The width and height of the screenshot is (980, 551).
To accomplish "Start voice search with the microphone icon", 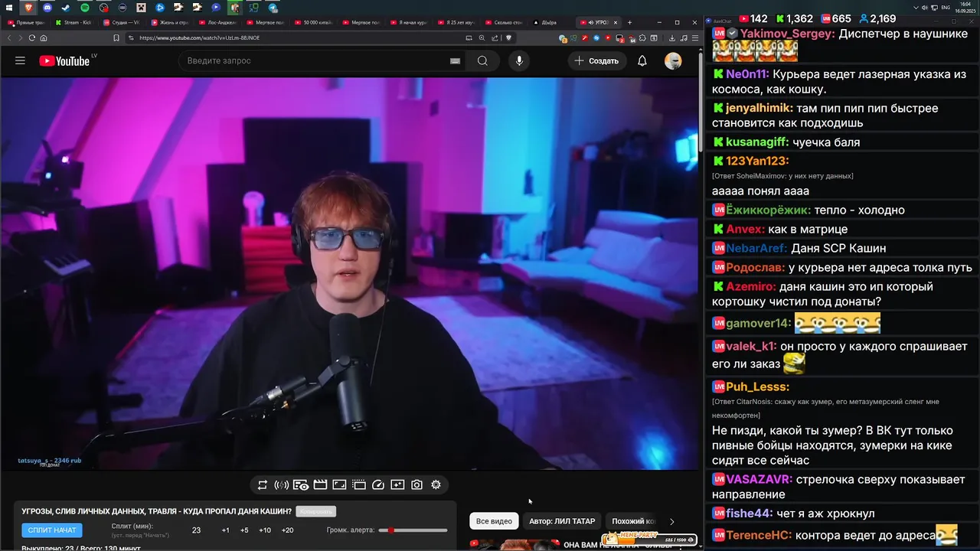I will (519, 60).
